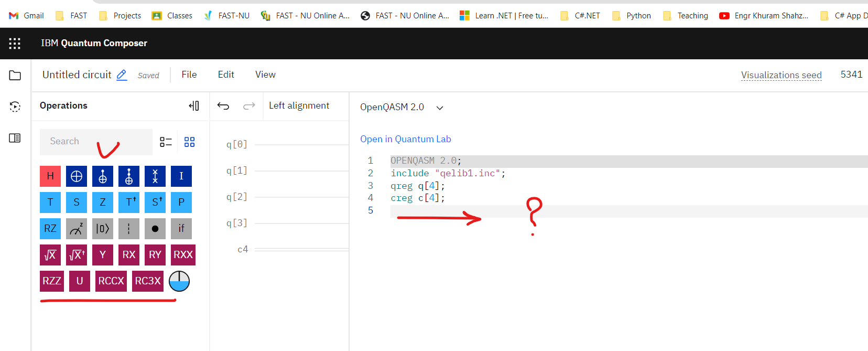868x351 pixels.
Task: Select the U gate
Action: 80,281
